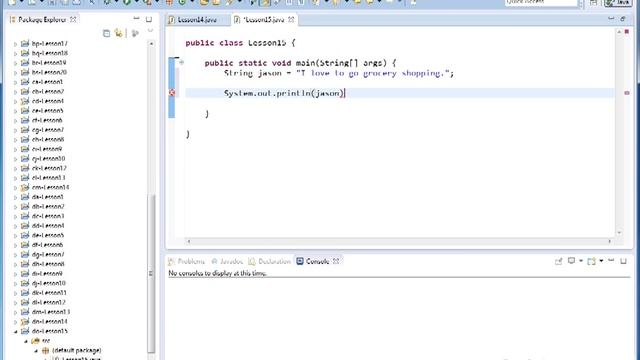Viewport: 640px width, 360px height.
Task: Collapse the (default package) node
Action: [36, 351]
